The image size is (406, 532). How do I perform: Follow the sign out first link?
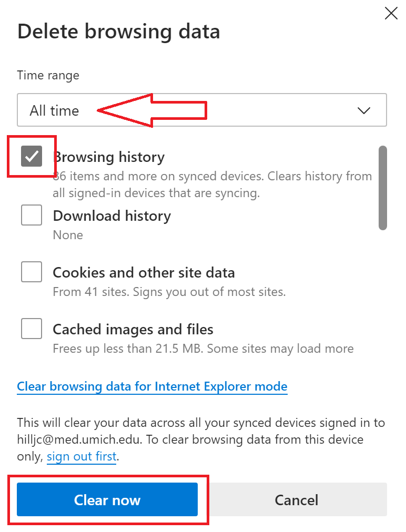point(82,456)
